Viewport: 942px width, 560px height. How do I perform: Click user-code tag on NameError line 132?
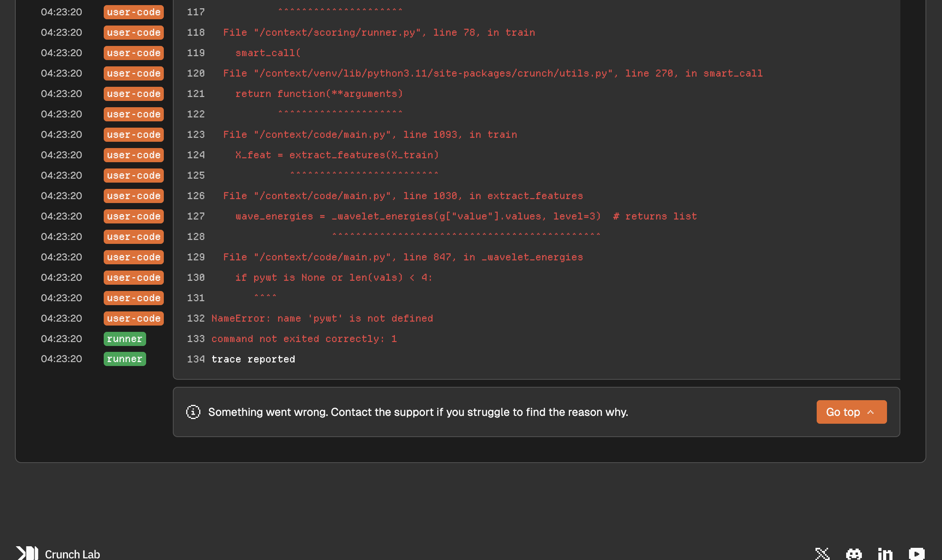point(134,318)
